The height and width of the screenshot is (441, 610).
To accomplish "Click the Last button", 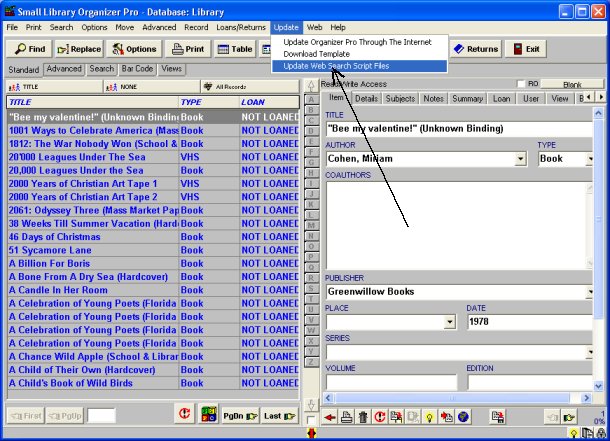I will pos(279,416).
